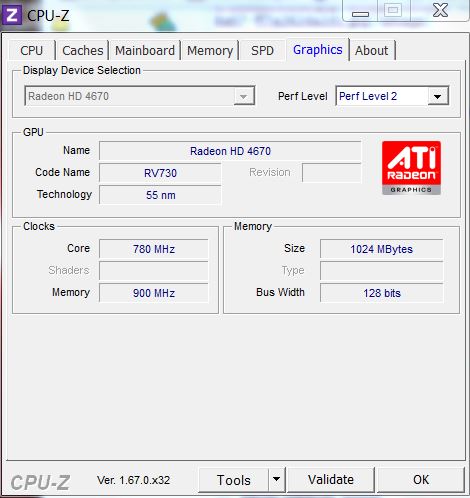Click the CPU-Z purple Z title icon
This screenshot has height=498, width=470.
point(12,15)
